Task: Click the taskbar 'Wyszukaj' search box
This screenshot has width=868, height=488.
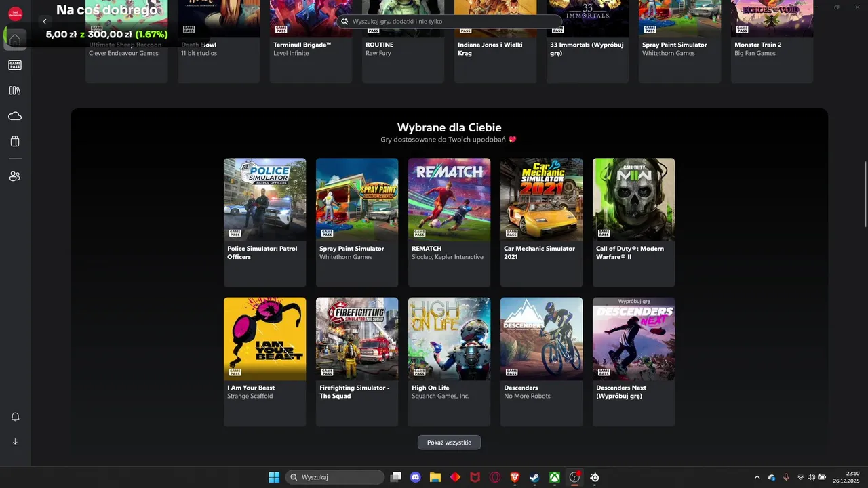Action: [x=335, y=477]
